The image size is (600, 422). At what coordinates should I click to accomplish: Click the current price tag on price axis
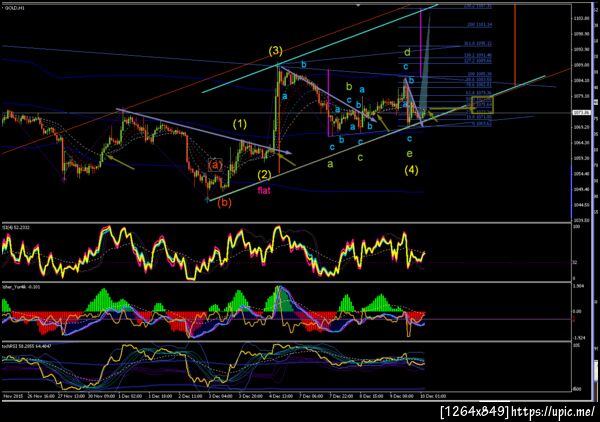click(x=581, y=112)
